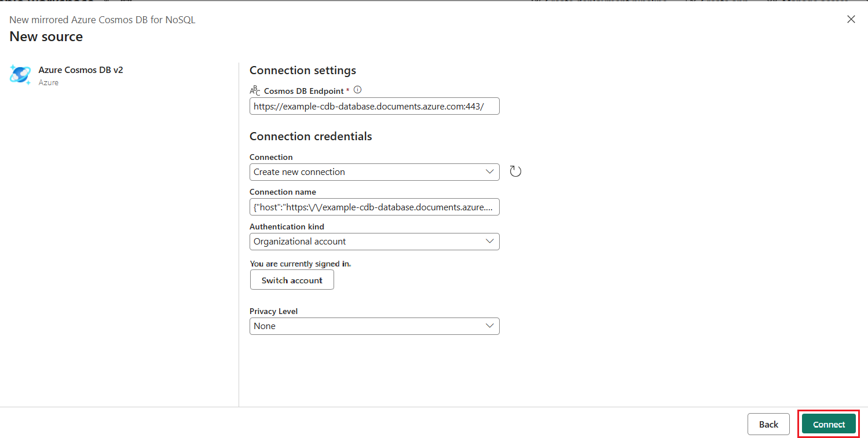
Task: Click the Azure label under the source name
Action: 49,82
